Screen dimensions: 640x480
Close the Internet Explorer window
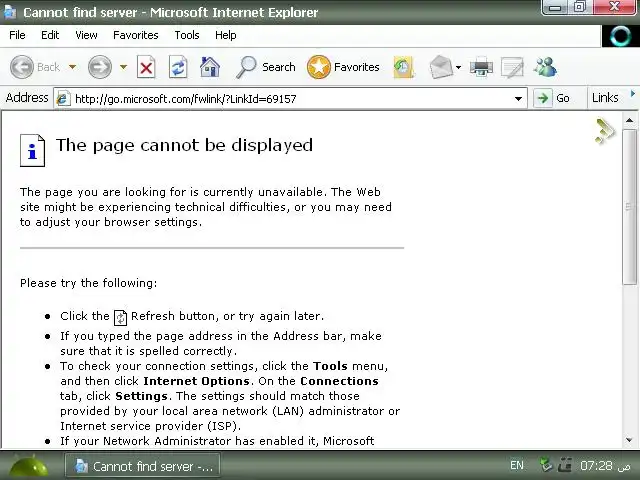pyautogui.click(x=614, y=7)
